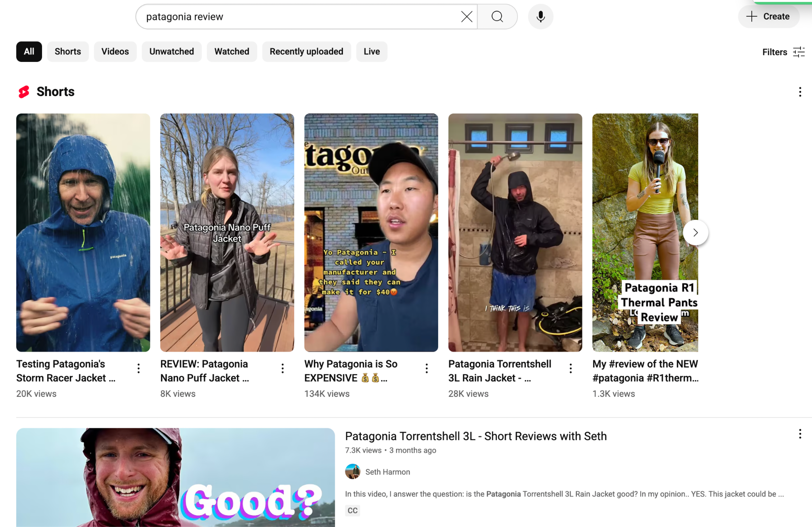Show next Shorts with the right arrow
812x527 pixels.
point(695,233)
